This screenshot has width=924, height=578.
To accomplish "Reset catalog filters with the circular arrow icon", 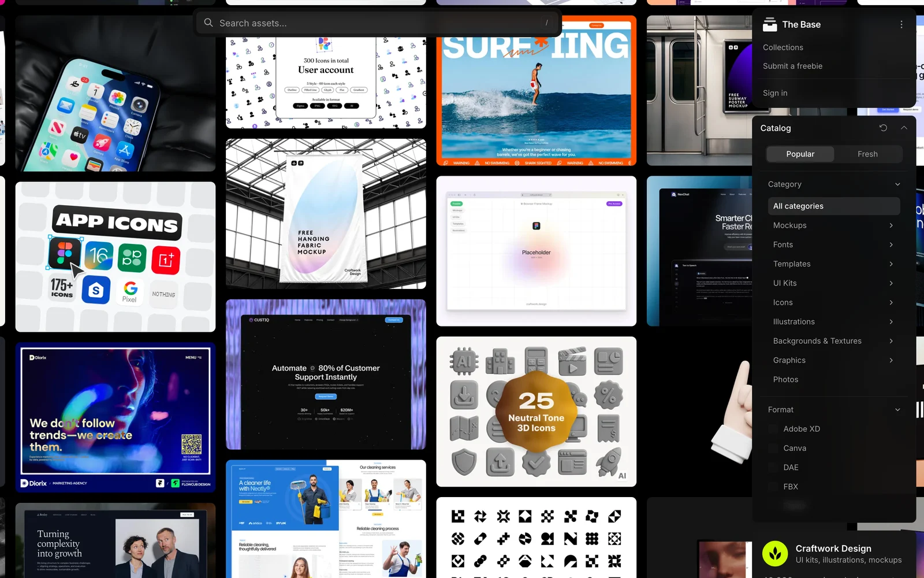I will pos(883,128).
